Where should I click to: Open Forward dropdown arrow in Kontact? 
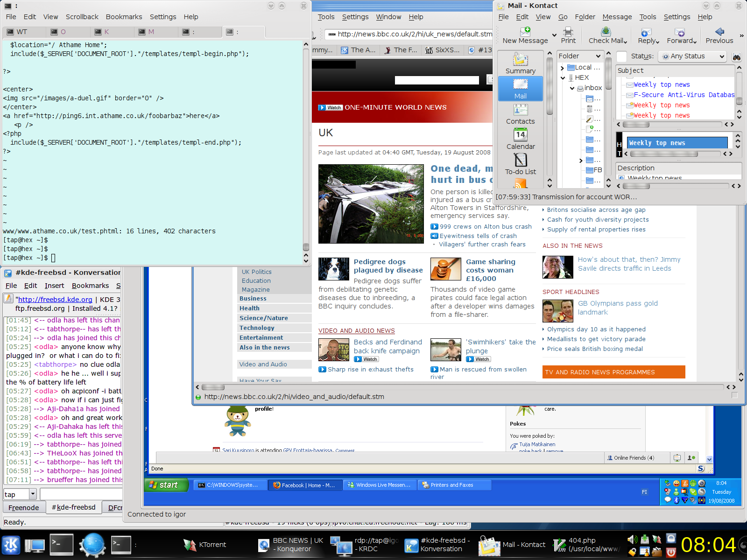coord(695,42)
